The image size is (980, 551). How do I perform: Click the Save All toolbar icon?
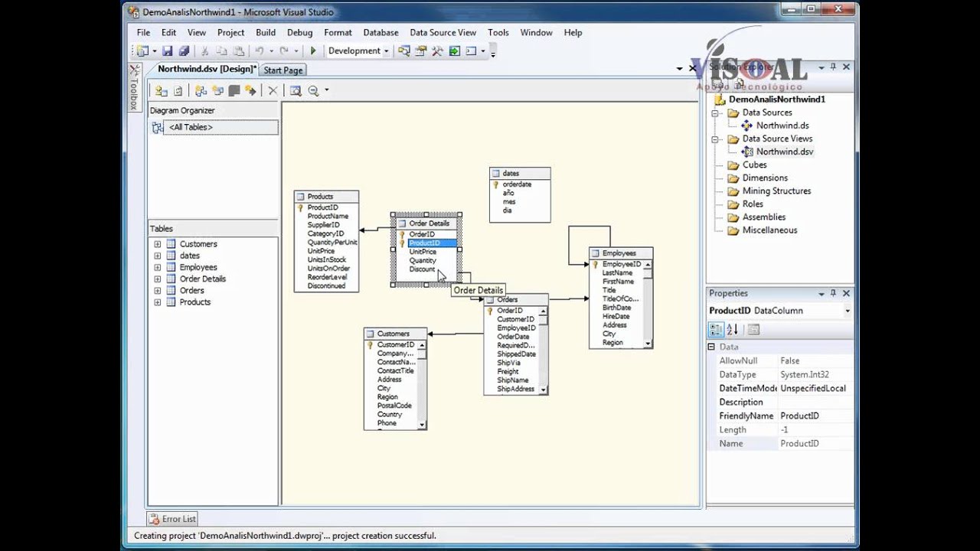(184, 51)
